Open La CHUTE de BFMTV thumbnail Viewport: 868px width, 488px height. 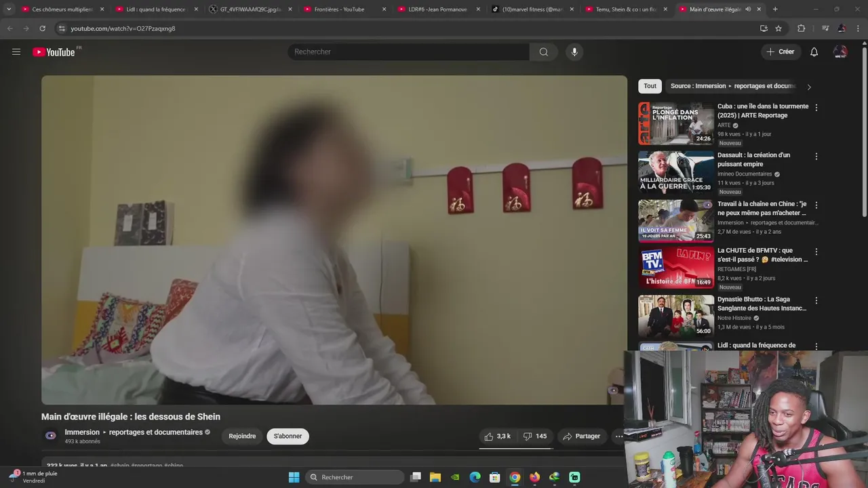tap(676, 268)
